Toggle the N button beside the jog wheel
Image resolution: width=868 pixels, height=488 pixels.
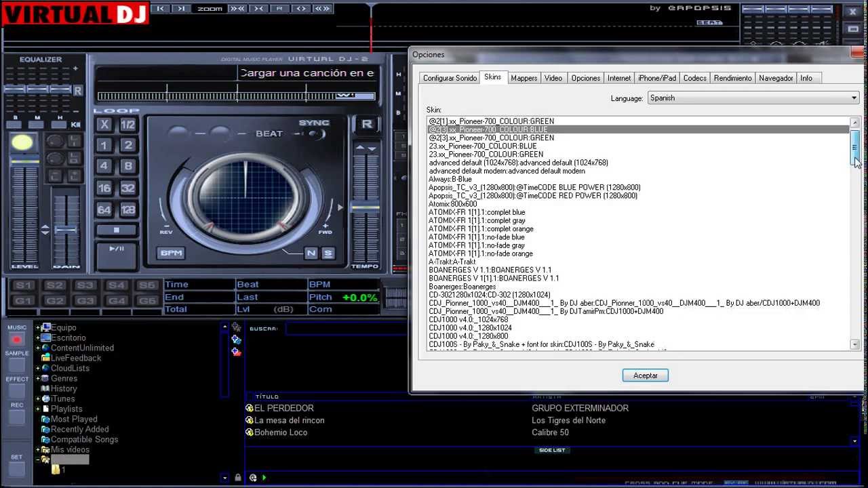311,253
